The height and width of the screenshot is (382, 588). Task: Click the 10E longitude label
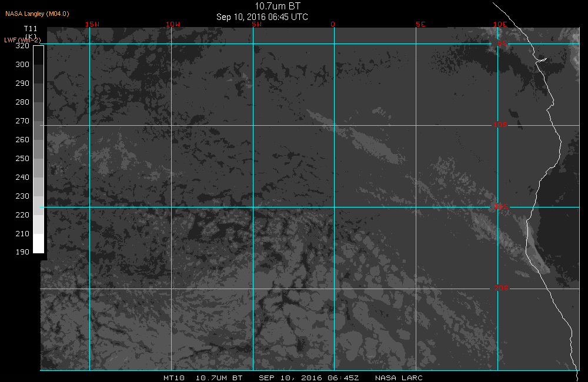(500, 24)
